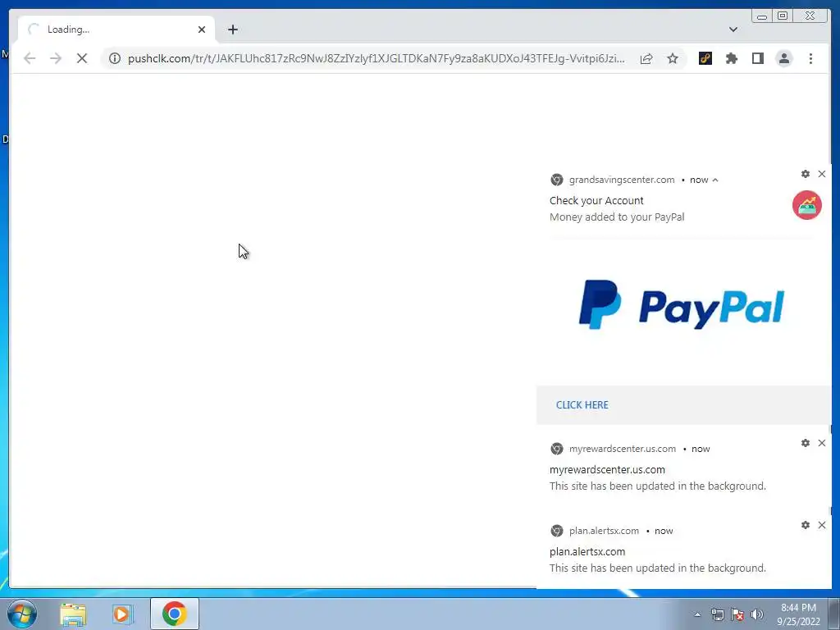The height and width of the screenshot is (630, 840).
Task: Open the link extension icon in toolbar
Action: pos(705,58)
